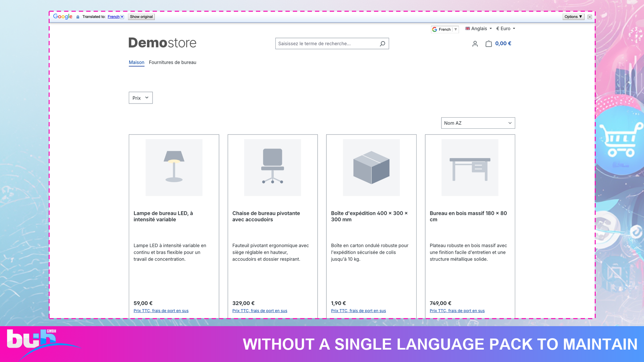The image size is (644, 362).
Task: Click the 1,90 € box price
Action: click(338, 303)
